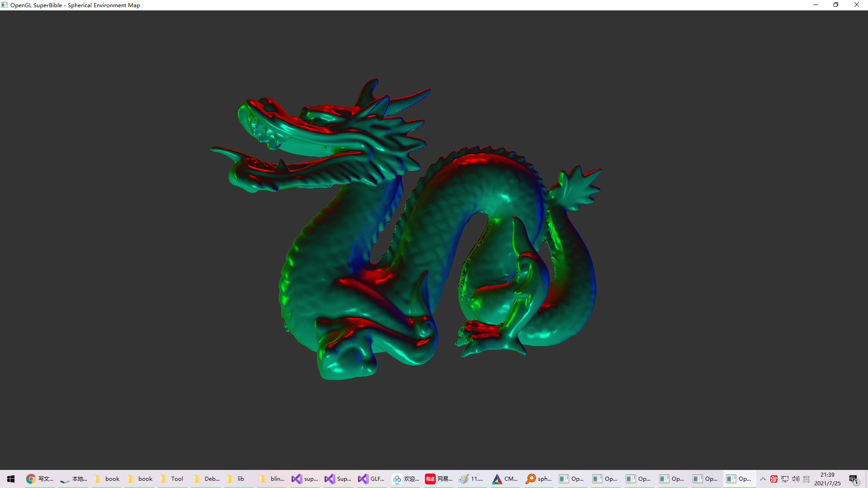
Task: Switch to the GLF... Visual Studio window
Action: point(372,479)
